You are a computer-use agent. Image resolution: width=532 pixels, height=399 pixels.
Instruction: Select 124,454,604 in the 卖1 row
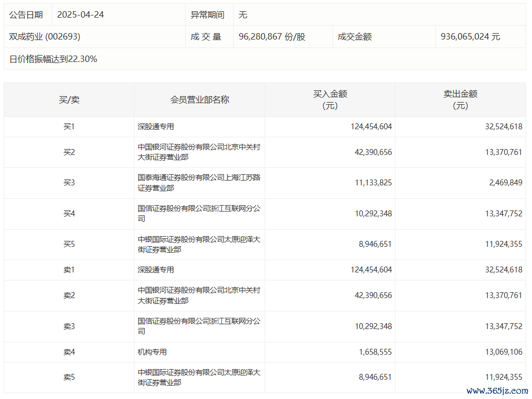tap(371, 270)
